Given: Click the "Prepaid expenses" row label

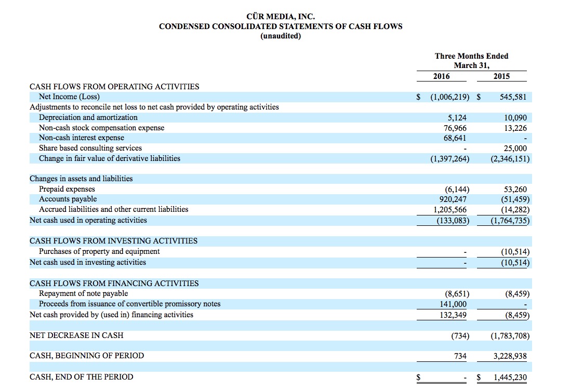Looking at the screenshot, I should (67, 189).
